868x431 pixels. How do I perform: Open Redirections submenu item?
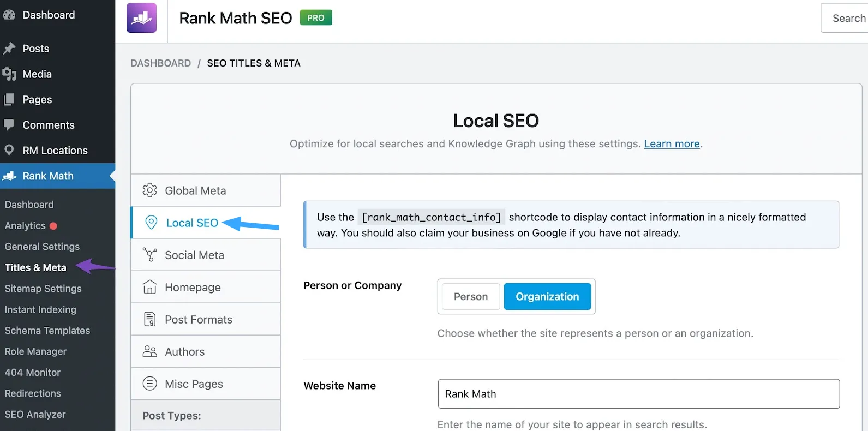tap(33, 393)
